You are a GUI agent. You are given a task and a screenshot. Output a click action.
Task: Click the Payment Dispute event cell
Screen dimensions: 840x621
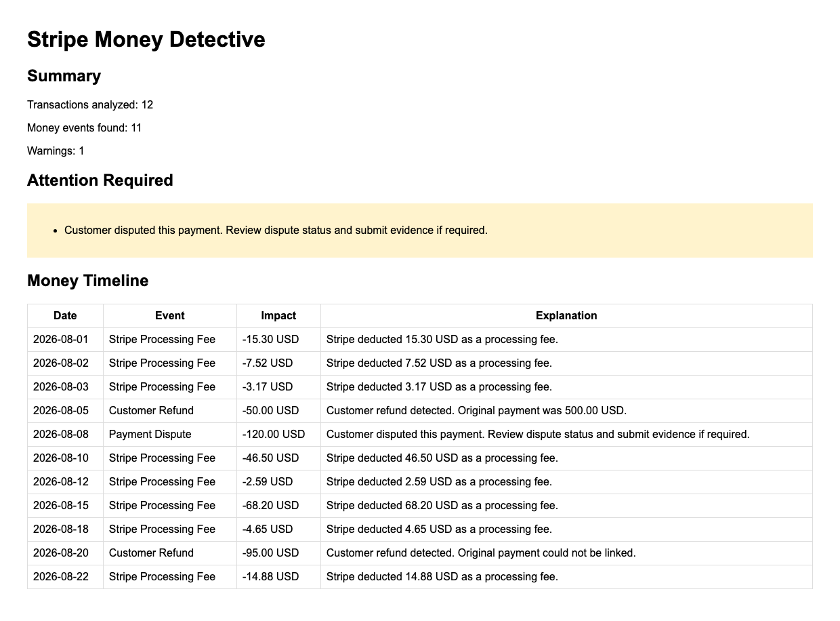tap(170, 435)
